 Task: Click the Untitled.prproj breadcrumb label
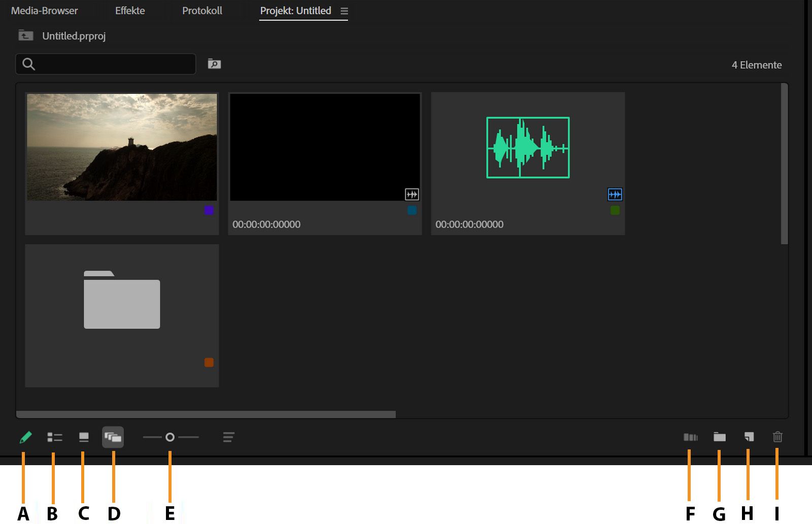[x=75, y=36]
